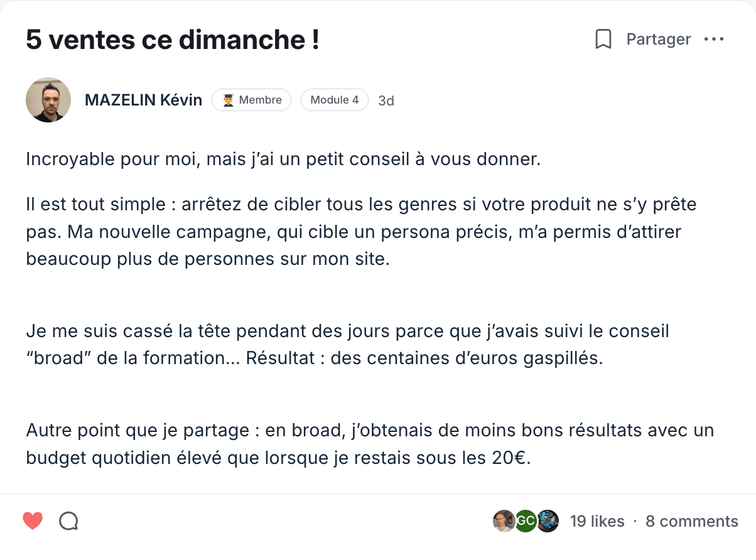Click the Membre badge with graduation icon
Image resolution: width=756 pixels, height=560 pixels.
[x=251, y=100]
